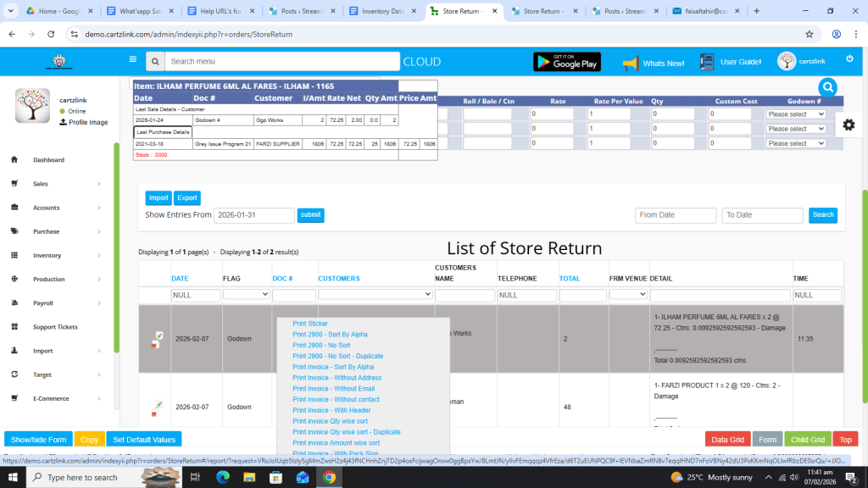
Task: Click the hamburger menu toggle icon
Action: point(132,60)
